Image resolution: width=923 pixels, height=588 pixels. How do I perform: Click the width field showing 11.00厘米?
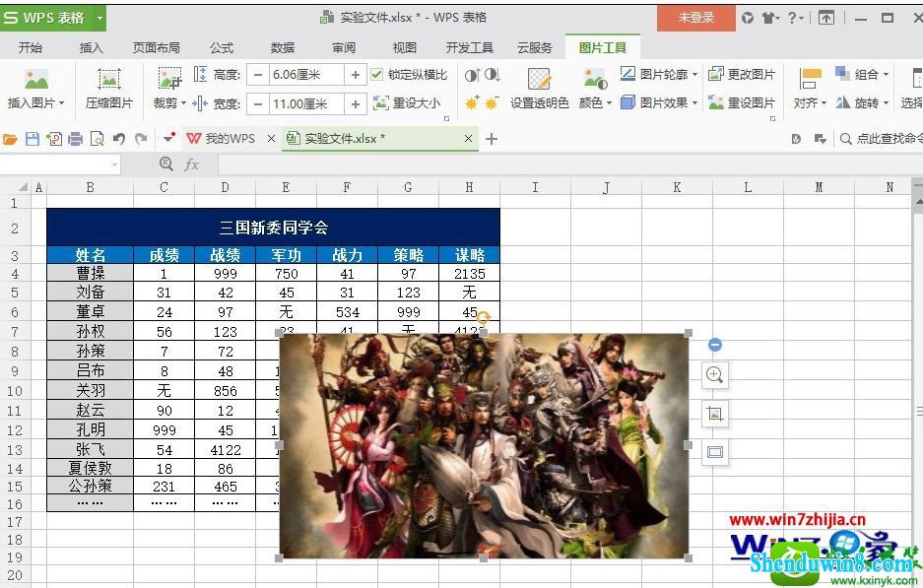click(x=306, y=104)
